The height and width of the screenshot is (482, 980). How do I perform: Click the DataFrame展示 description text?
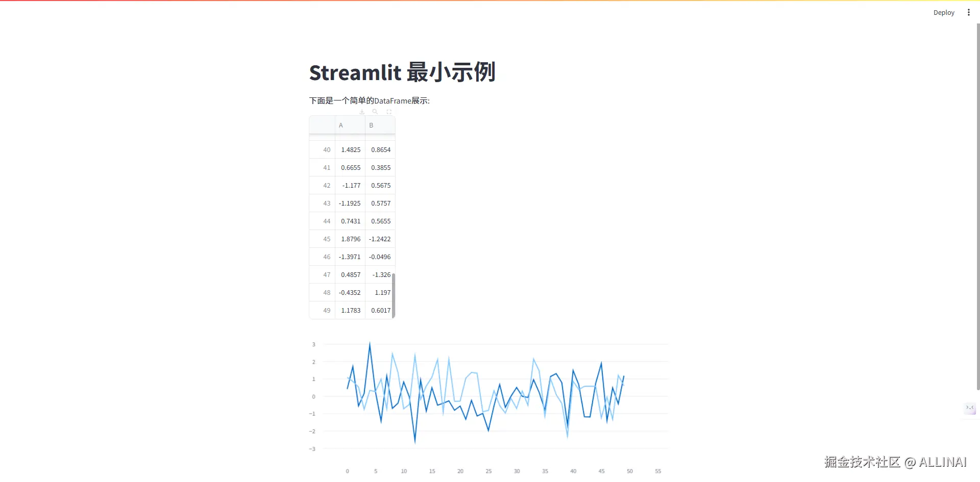[370, 100]
